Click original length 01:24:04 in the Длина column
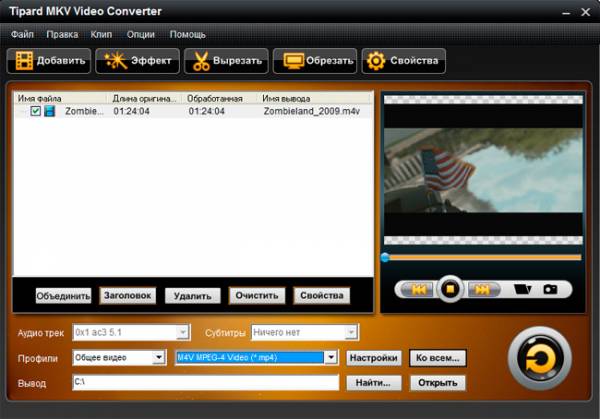Viewport: 600px width, 419px height. [x=131, y=111]
